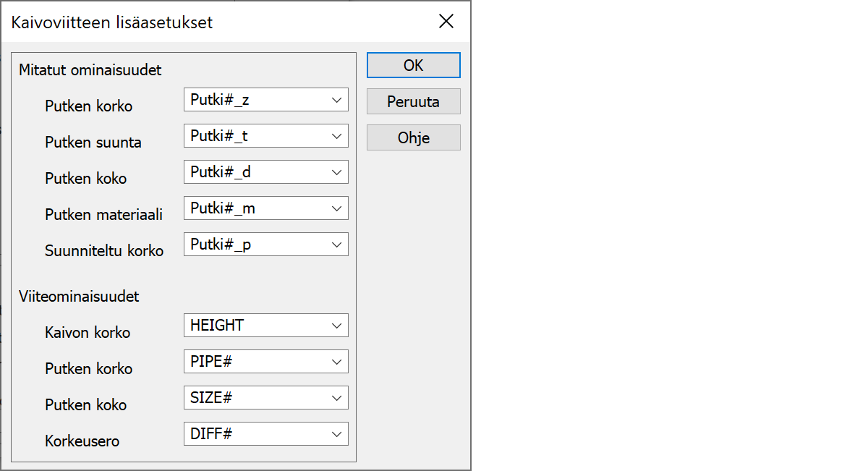Image resolution: width=868 pixels, height=471 pixels.
Task: Click the Peruuta button to cancel
Action: pos(413,102)
